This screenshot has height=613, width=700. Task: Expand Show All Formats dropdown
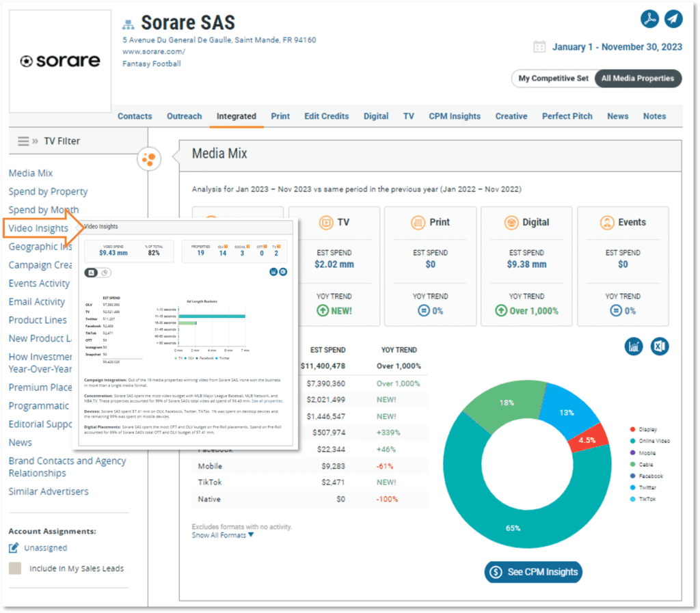pyautogui.click(x=223, y=535)
